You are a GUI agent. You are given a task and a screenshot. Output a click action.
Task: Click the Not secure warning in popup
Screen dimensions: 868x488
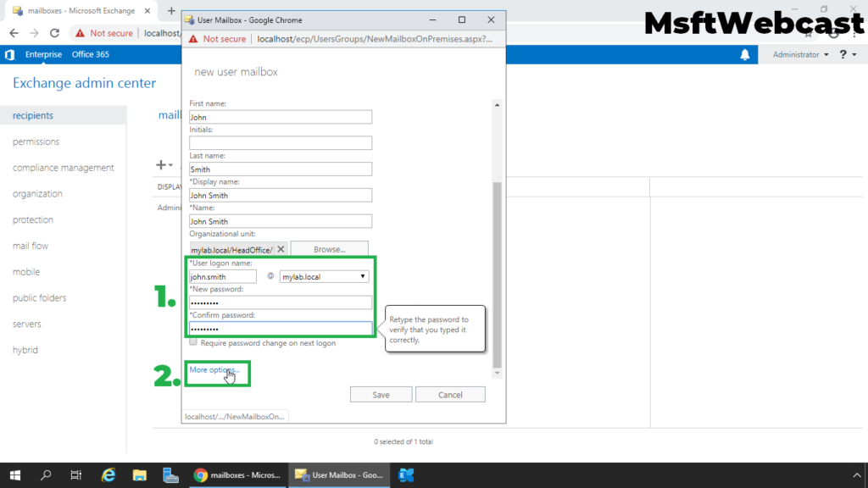pos(218,39)
